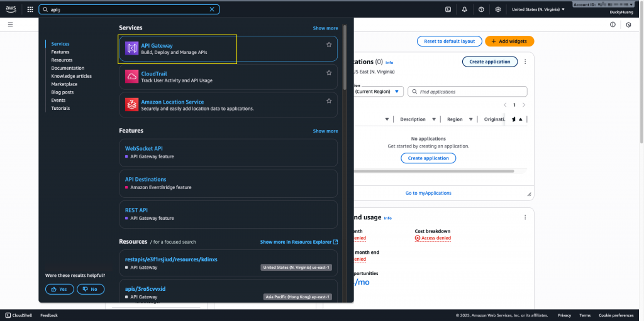
Task: Open the Services grid menu icon
Action: pos(30,9)
